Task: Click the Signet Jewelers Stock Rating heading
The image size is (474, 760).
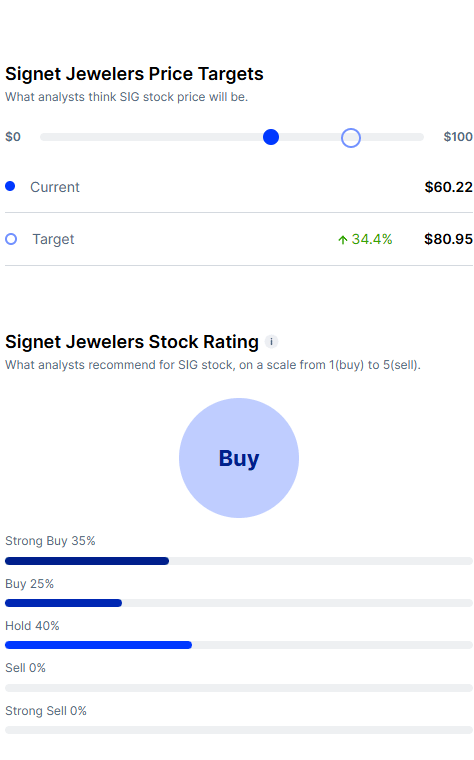Action: tap(132, 342)
